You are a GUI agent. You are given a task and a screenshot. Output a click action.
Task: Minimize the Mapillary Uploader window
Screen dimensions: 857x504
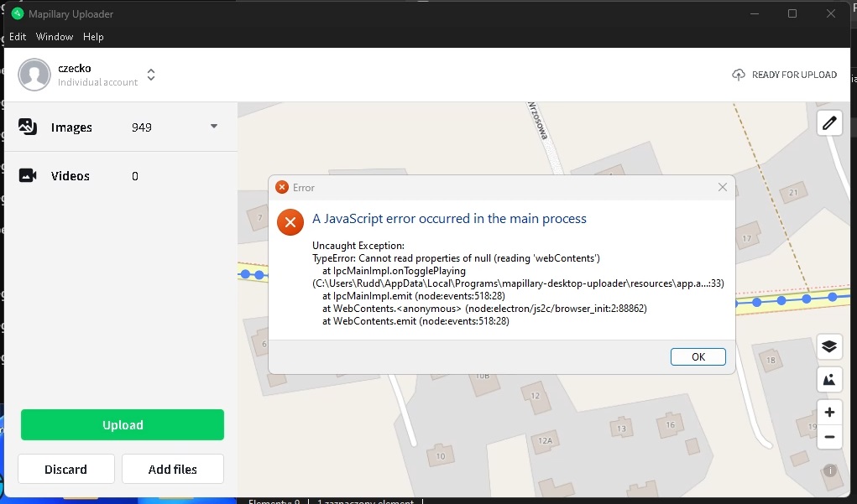pyautogui.click(x=755, y=13)
